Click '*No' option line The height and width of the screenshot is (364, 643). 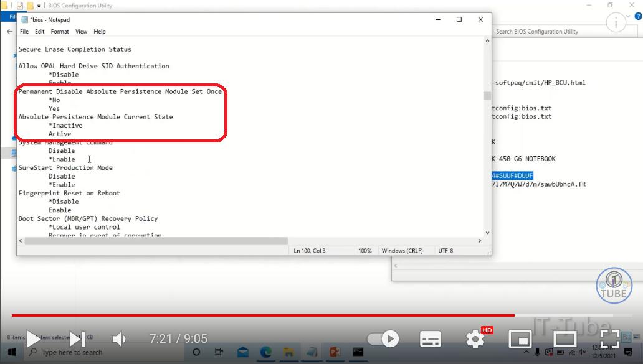click(x=54, y=100)
